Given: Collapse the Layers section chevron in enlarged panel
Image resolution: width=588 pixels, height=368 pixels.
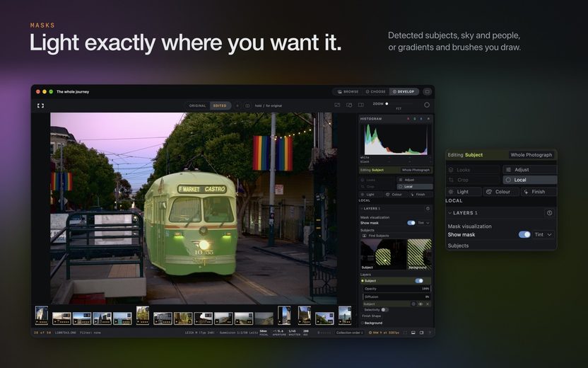Looking at the screenshot, I should (x=449, y=213).
